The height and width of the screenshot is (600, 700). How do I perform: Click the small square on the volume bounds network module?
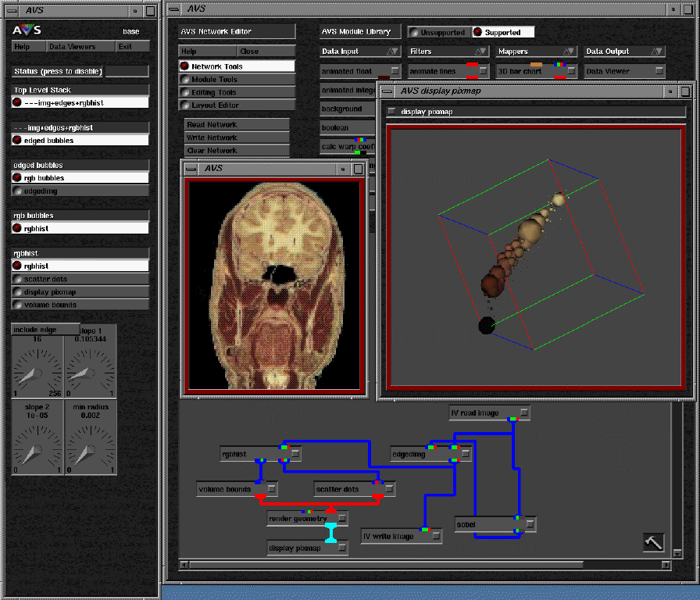click(271, 489)
